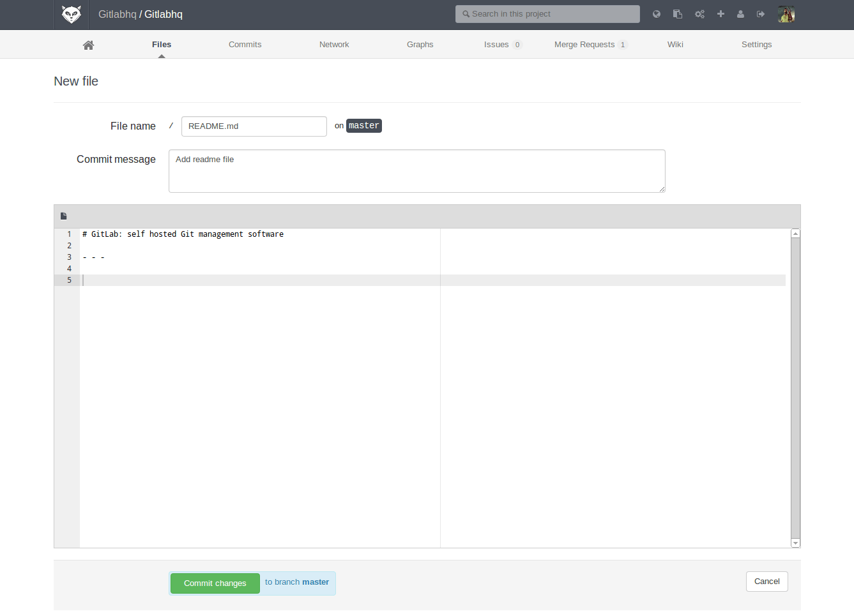Click the Gitlabhq project breadcrumb link
This screenshot has height=616, width=854.
[x=164, y=14]
